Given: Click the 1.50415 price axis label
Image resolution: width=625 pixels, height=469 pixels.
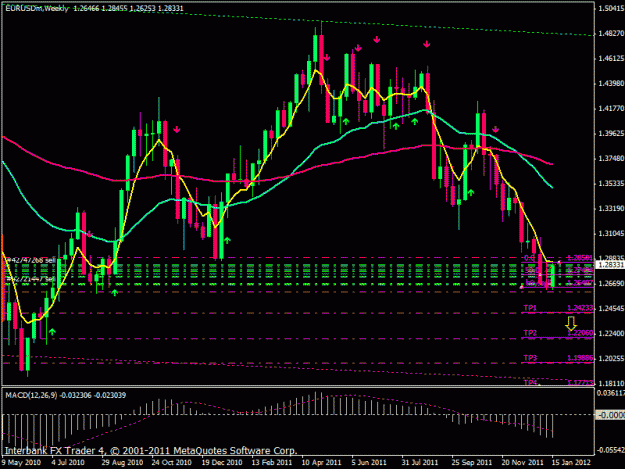Looking at the screenshot, I should click(x=611, y=8).
